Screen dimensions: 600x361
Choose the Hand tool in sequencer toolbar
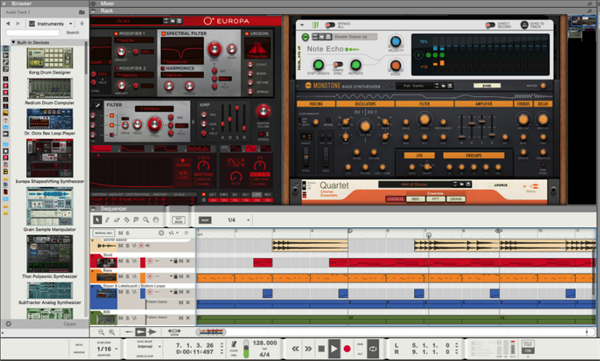156,220
